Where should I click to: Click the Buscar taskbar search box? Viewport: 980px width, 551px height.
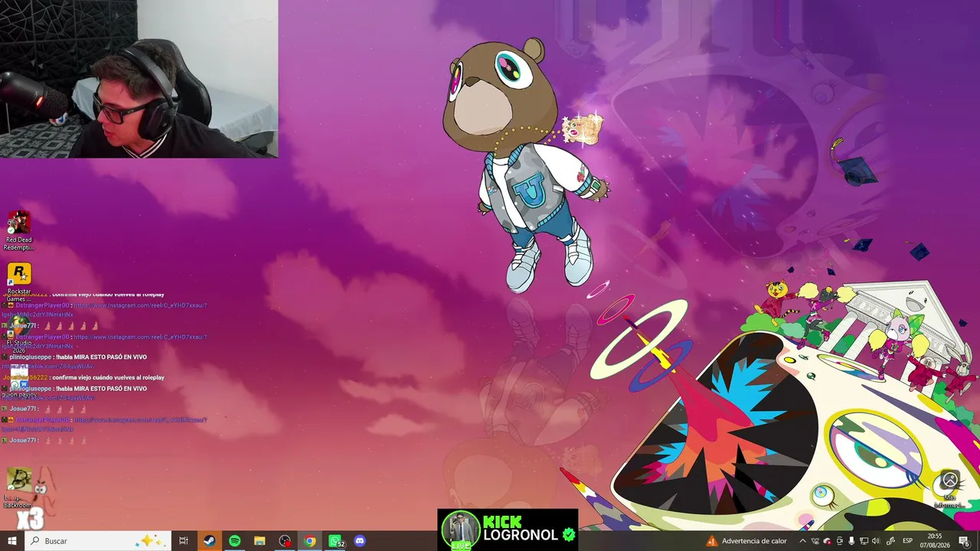click(97, 541)
